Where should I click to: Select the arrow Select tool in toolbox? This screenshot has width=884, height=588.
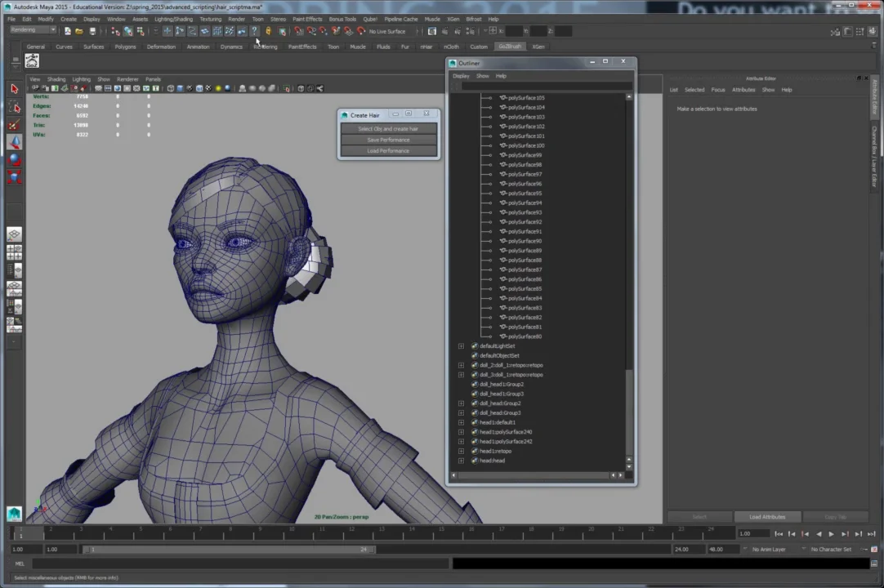tap(14, 88)
